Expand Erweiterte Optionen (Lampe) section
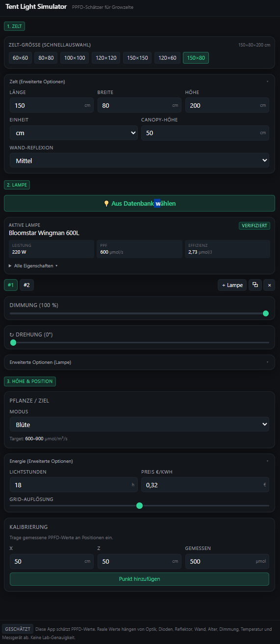The width and height of the screenshot is (280, 644). [x=139, y=362]
